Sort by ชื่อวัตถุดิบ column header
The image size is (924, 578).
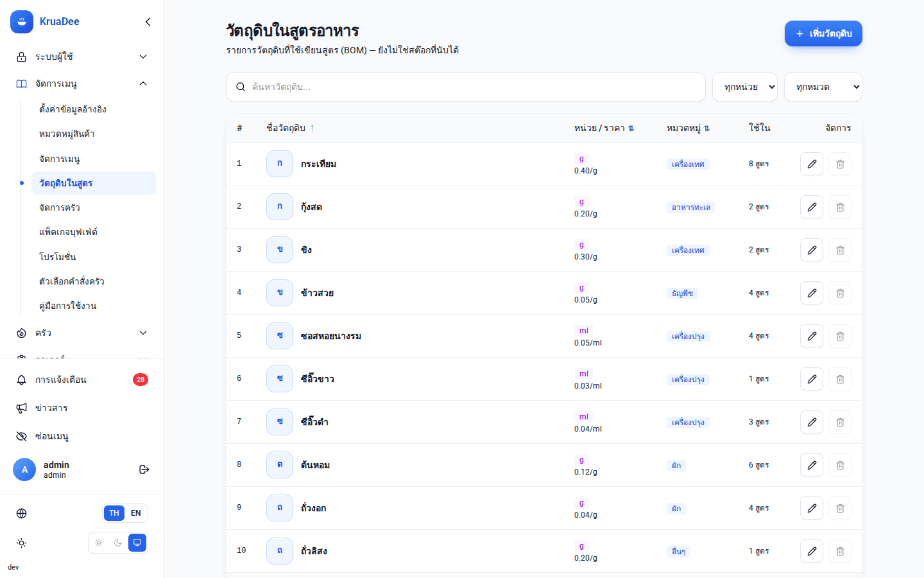pos(290,128)
